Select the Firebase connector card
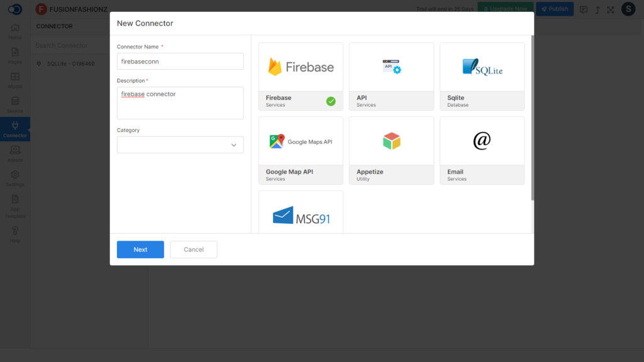Viewport: 644px width, 362px height. [301, 76]
